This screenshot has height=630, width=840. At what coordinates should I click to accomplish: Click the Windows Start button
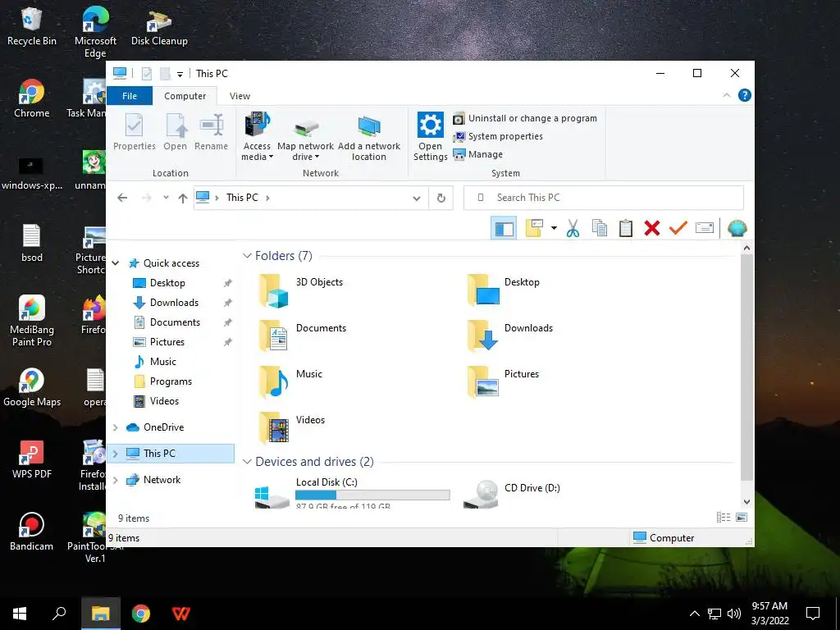(20, 614)
